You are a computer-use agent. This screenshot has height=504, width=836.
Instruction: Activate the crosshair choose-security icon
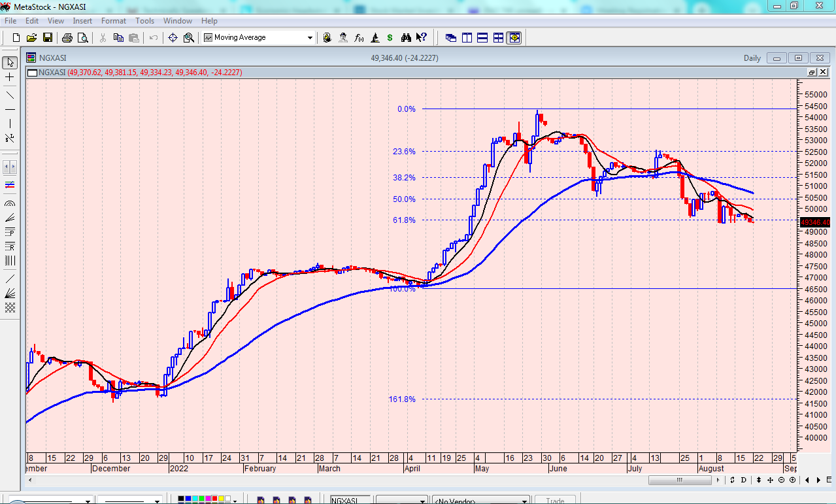click(x=173, y=38)
